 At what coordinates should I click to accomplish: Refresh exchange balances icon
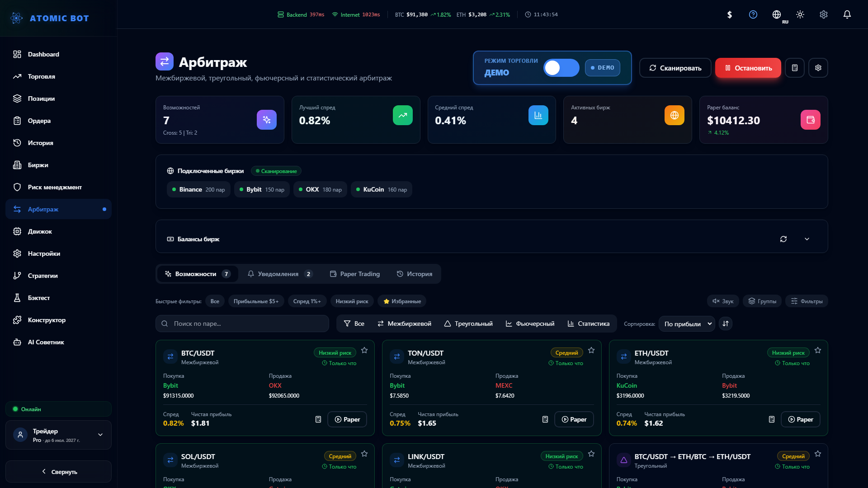(783, 239)
